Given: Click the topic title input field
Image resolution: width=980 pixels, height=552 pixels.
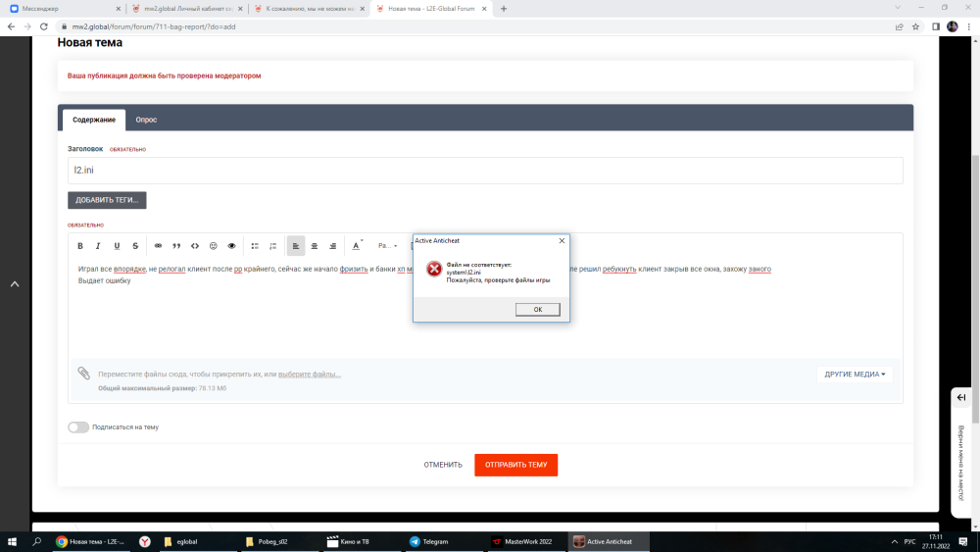Looking at the screenshot, I should pos(485,170).
